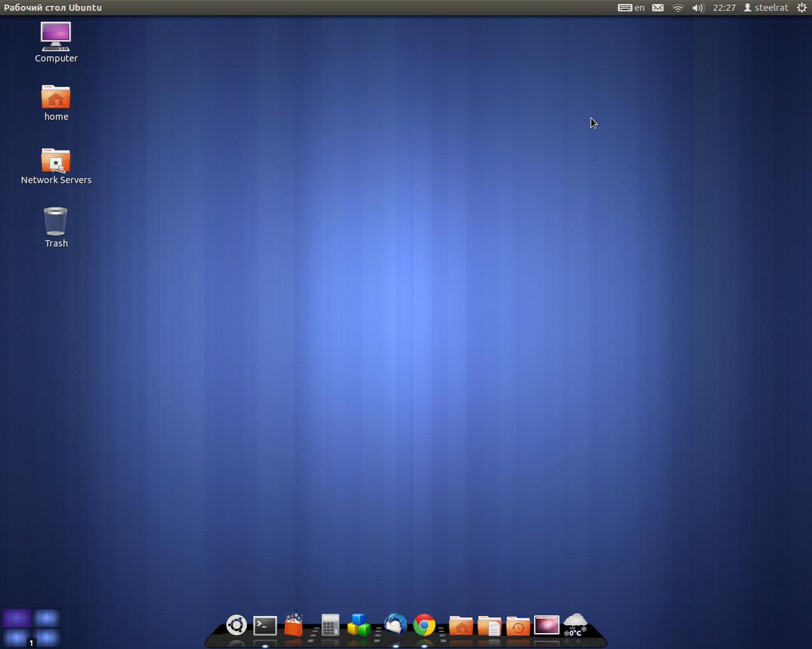812x649 pixels.
Task: Open the documents folder dock icon
Action: (x=489, y=626)
